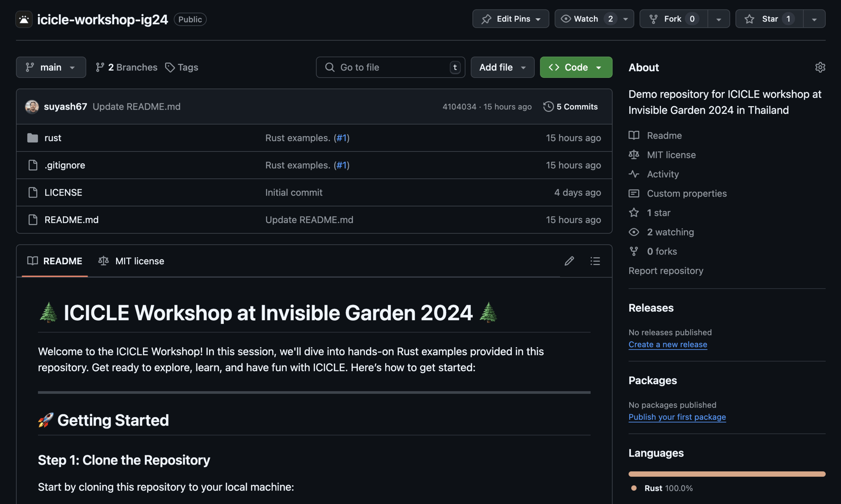Open commit history via clock icon
Image resolution: width=841 pixels, height=504 pixels.
548,107
